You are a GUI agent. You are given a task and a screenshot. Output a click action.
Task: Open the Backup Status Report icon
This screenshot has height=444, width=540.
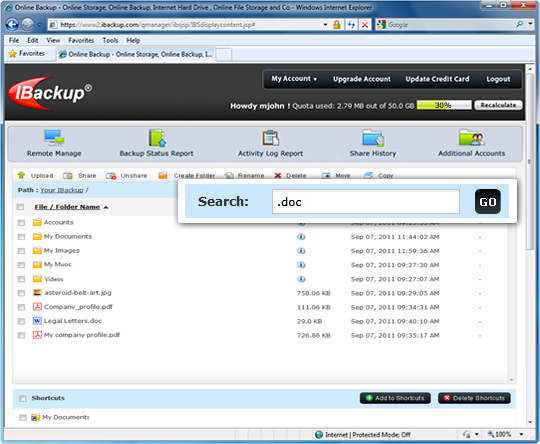(157, 138)
